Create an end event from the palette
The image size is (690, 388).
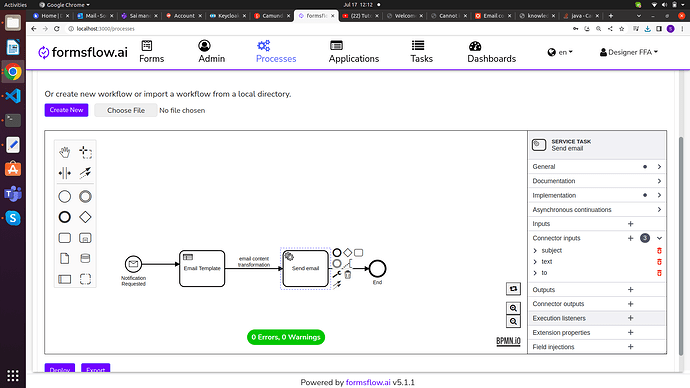tap(65, 217)
